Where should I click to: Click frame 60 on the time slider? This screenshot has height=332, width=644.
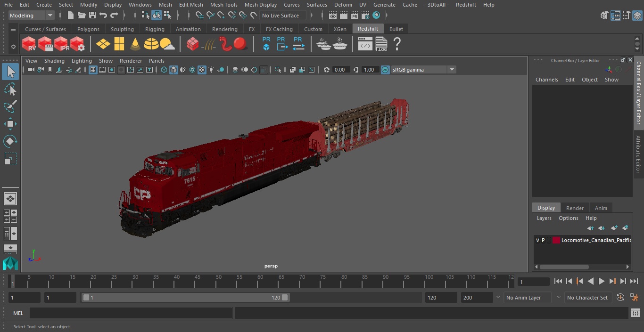[260, 281]
